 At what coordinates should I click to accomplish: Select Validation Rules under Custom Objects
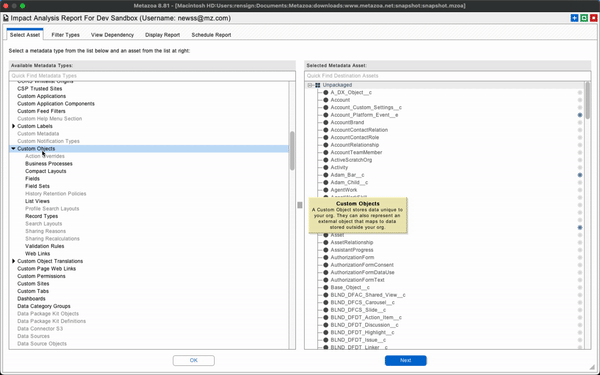(x=45, y=246)
